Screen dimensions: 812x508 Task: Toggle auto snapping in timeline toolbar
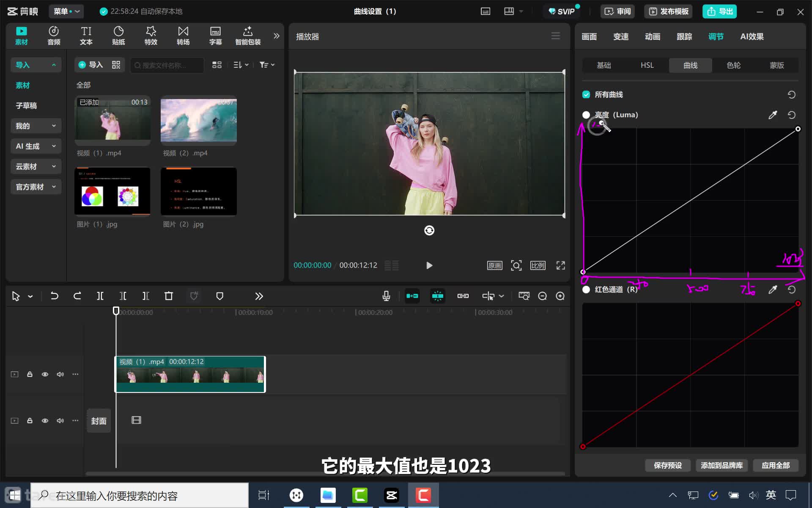[x=438, y=296]
